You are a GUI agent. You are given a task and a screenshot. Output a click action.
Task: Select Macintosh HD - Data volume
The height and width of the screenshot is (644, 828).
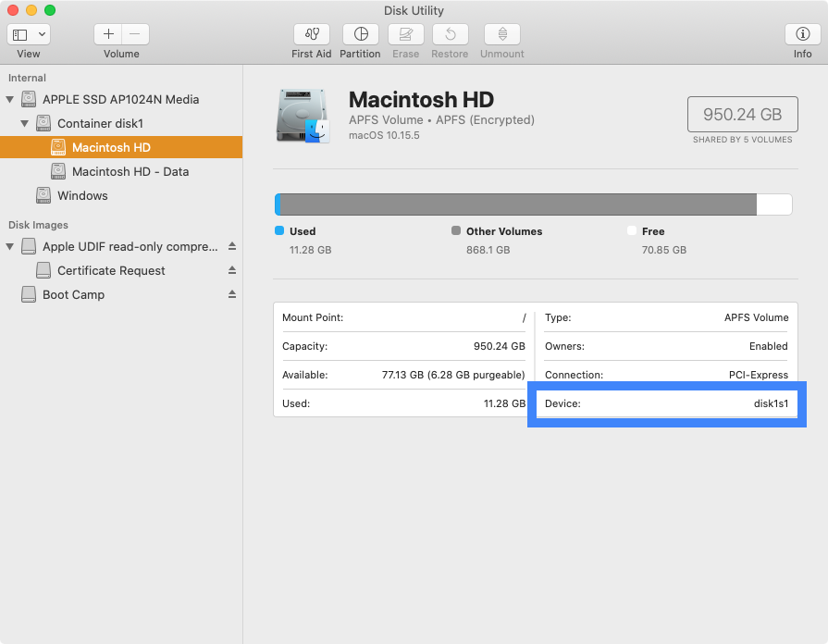121,172
